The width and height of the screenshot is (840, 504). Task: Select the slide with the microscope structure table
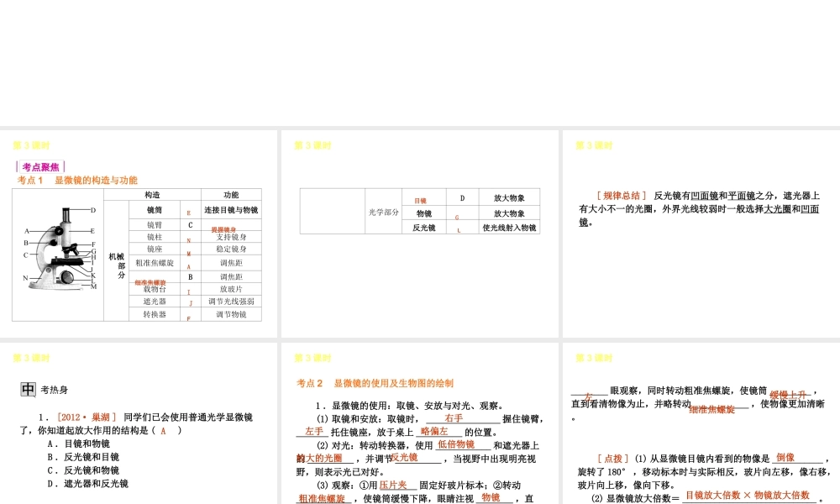(139, 234)
